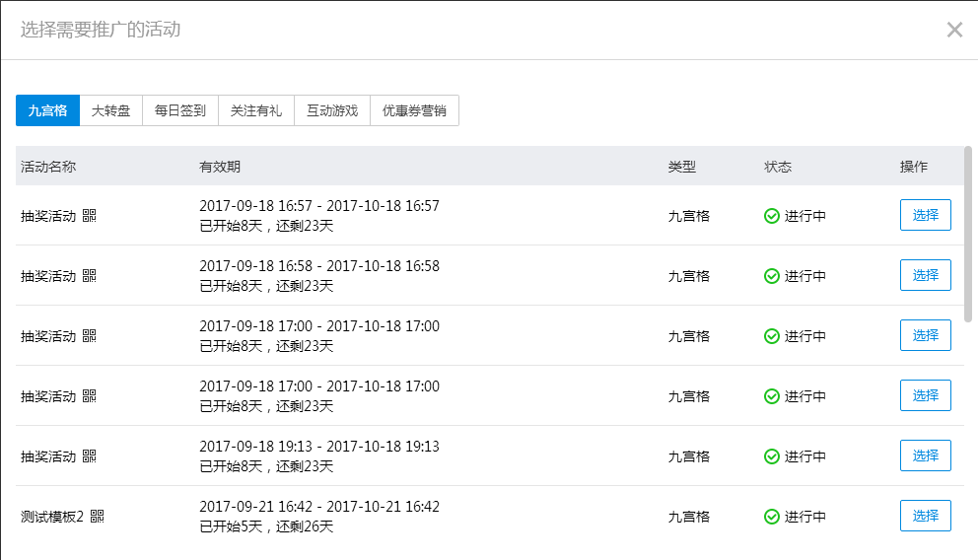Open QR code of the 16:58 抽奖活动
Image resolution: width=978 pixels, height=560 pixels.
point(90,276)
